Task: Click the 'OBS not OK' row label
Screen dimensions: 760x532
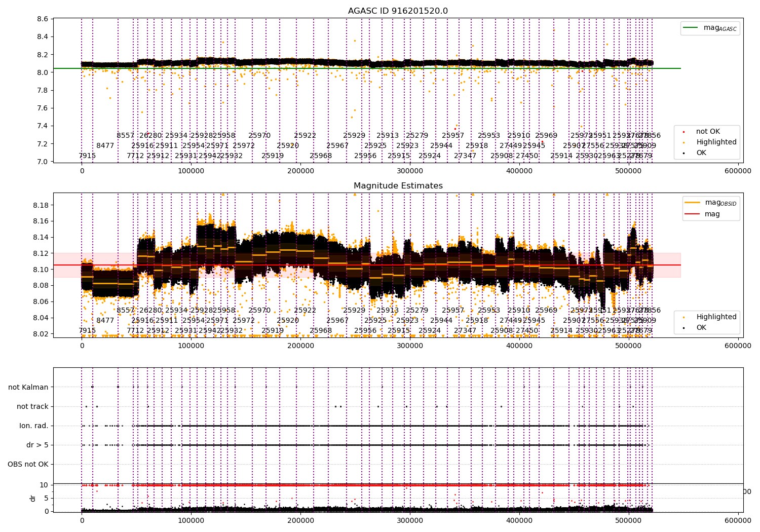Action: pos(28,464)
